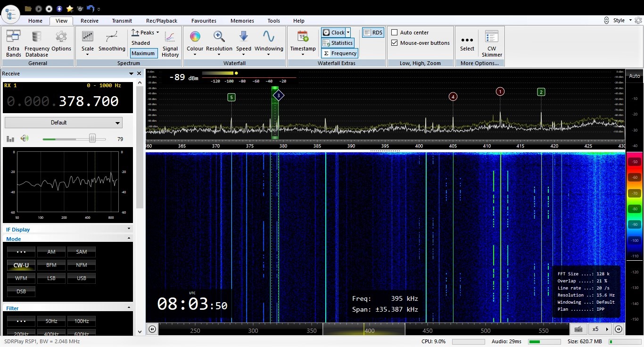This screenshot has width=644, height=347.
Task: Adjust waterfall Speed setting
Action: click(x=244, y=43)
